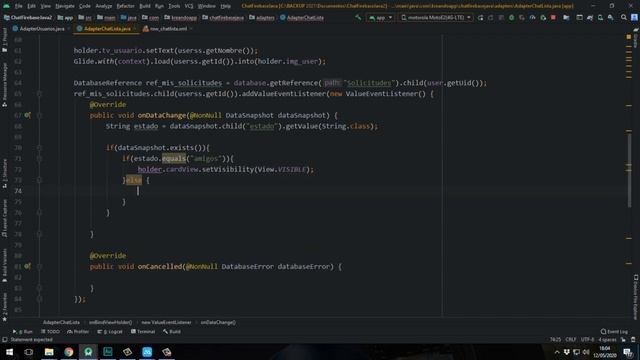640x360 pixels.
Task: Click the Debug app bug icon
Action: (511, 18)
